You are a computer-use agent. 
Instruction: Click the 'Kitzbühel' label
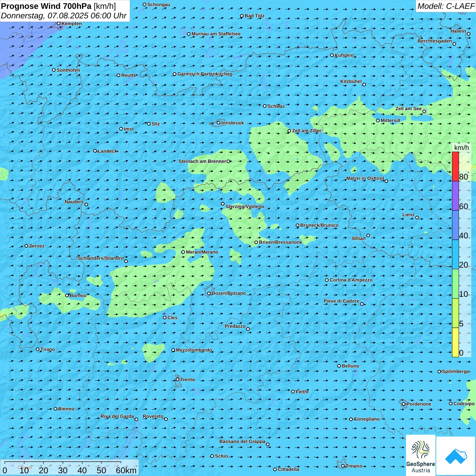pos(351,81)
